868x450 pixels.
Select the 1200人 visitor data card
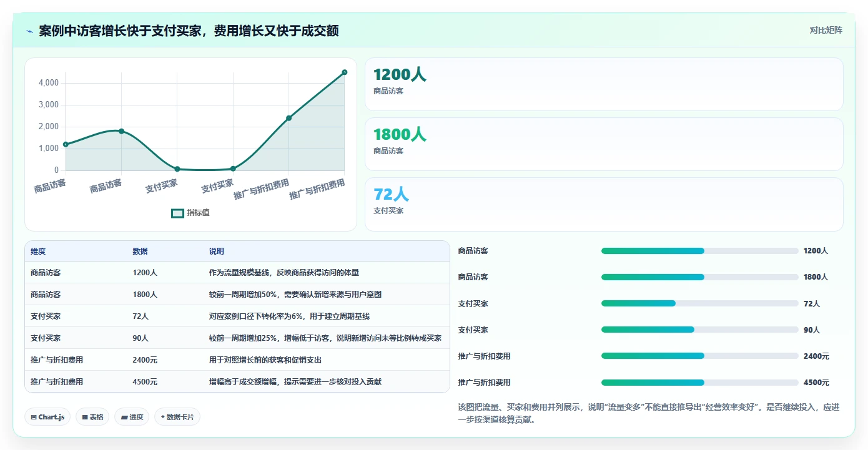(604, 84)
